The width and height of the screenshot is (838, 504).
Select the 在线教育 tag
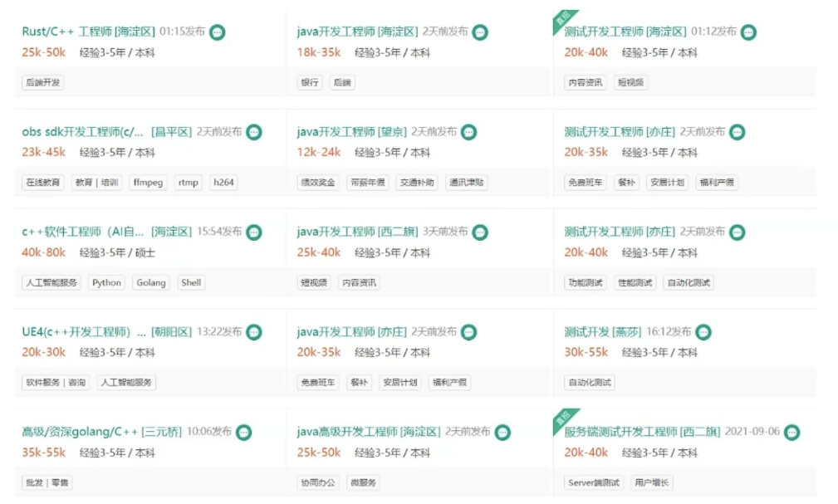[x=43, y=182]
